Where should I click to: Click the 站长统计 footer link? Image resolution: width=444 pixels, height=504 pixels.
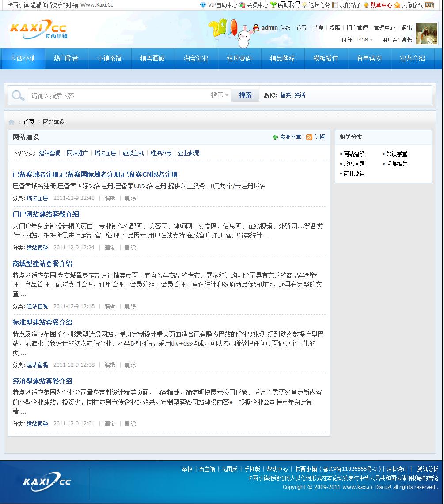(397, 469)
